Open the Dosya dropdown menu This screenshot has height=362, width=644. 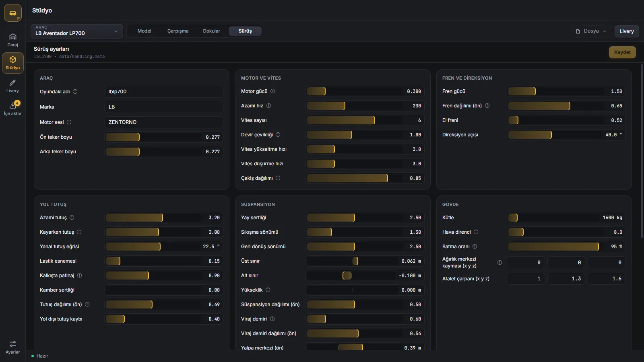tap(591, 31)
